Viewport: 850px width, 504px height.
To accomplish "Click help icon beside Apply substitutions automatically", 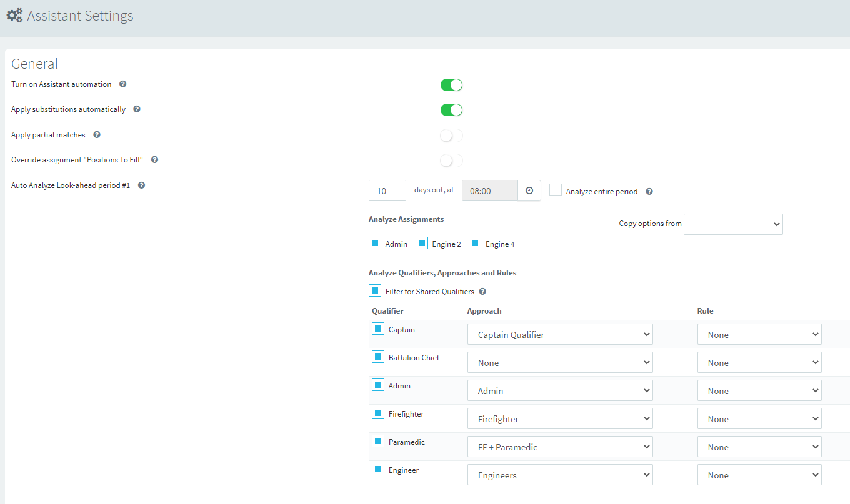I will pos(137,109).
